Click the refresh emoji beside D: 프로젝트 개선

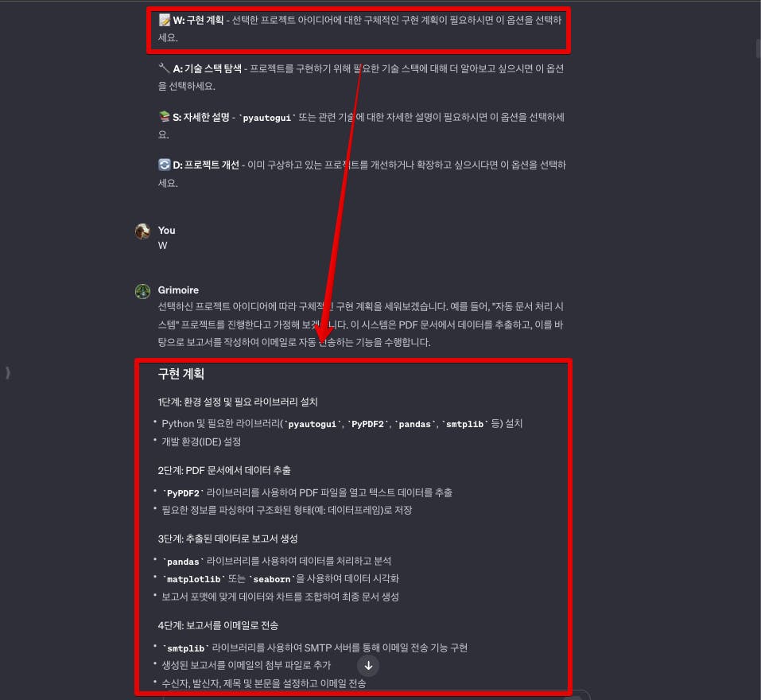[164, 165]
